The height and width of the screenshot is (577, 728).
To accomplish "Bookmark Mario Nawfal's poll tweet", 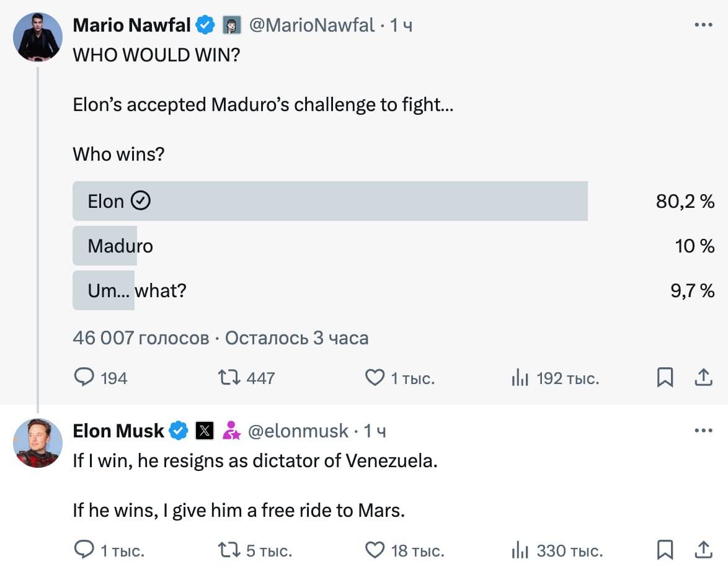I will 665,377.
